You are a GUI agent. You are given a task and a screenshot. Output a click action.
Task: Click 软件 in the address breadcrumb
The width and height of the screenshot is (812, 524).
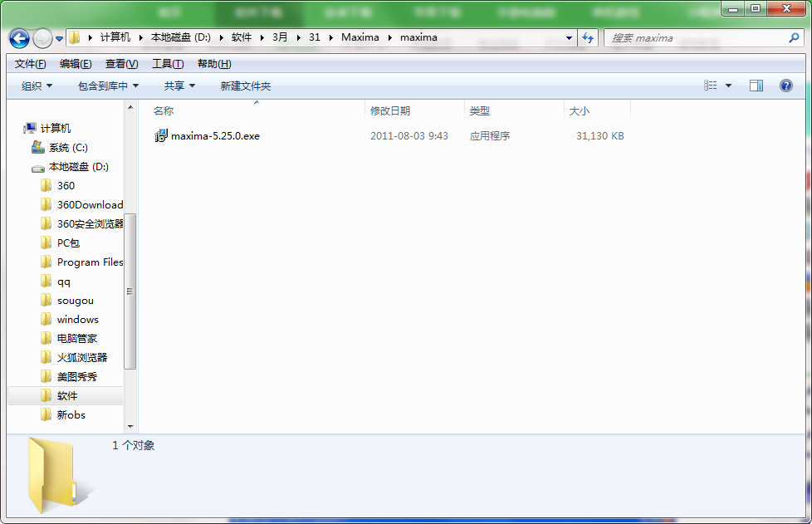coord(242,37)
